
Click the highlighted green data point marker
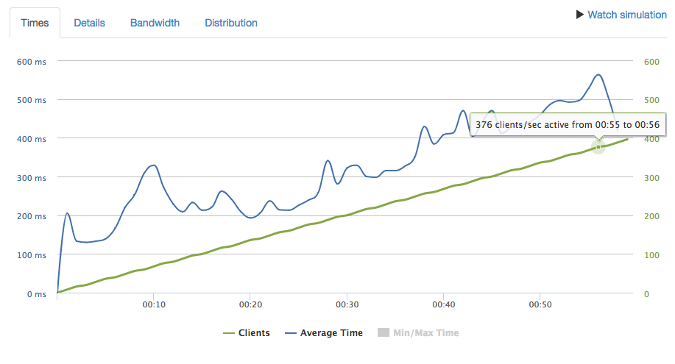pyautogui.click(x=598, y=147)
